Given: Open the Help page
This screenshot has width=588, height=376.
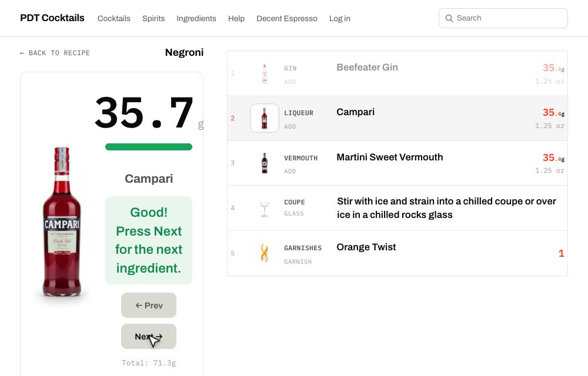Looking at the screenshot, I should click(x=236, y=18).
